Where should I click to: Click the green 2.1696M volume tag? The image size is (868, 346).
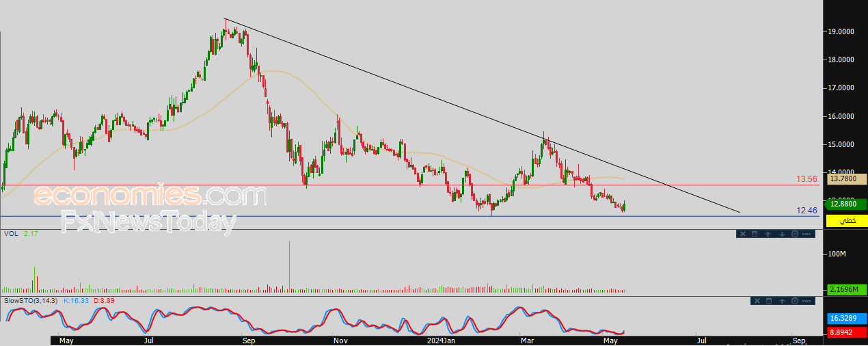point(847,289)
